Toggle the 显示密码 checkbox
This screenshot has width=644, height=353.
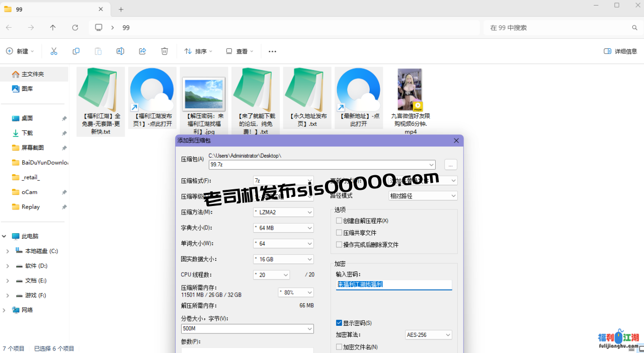[339, 323]
